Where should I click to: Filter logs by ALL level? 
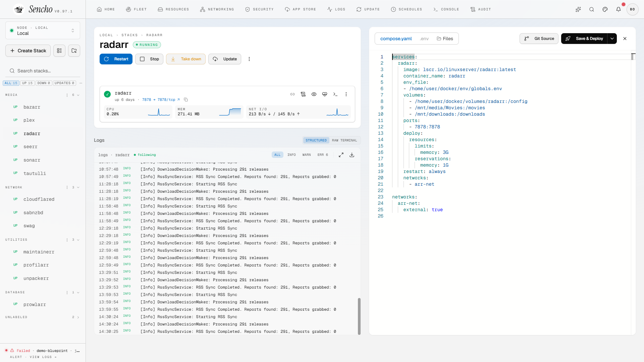277,155
